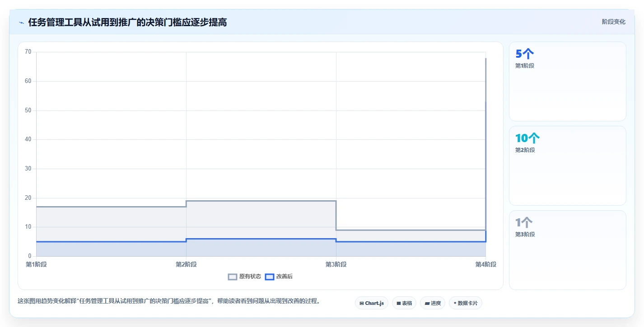This screenshot has width=644, height=327.
Task: Toggle the 原有状态 legend swatch
Action: tap(233, 277)
